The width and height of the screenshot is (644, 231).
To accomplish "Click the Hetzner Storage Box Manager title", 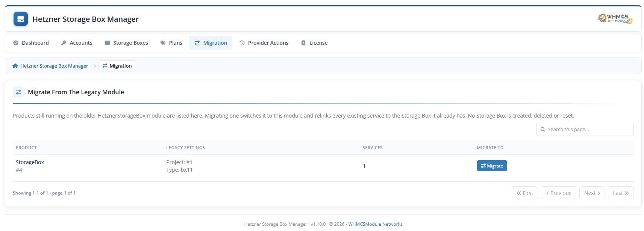I will [x=85, y=19].
